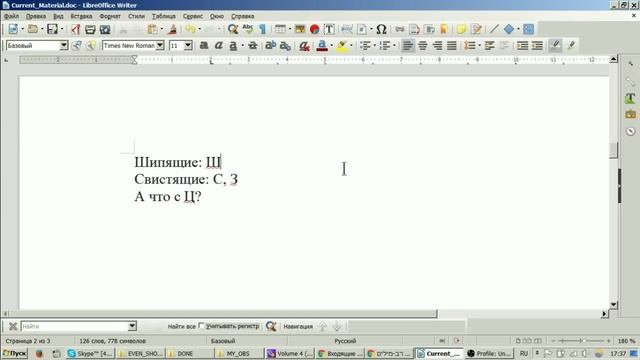
Task: Toggle strikethrough formatting
Action: pyautogui.click(x=253, y=45)
